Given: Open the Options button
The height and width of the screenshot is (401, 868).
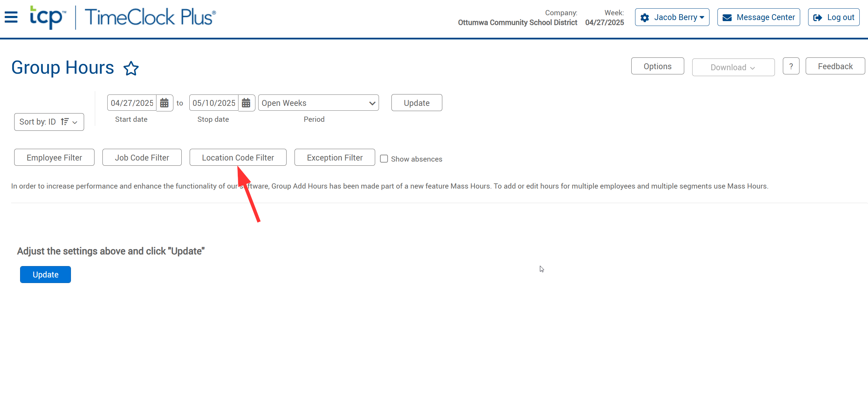Looking at the screenshot, I should 657,66.
